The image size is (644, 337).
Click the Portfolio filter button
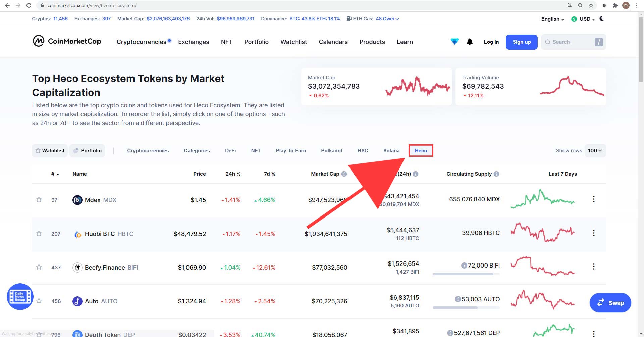tap(87, 151)
